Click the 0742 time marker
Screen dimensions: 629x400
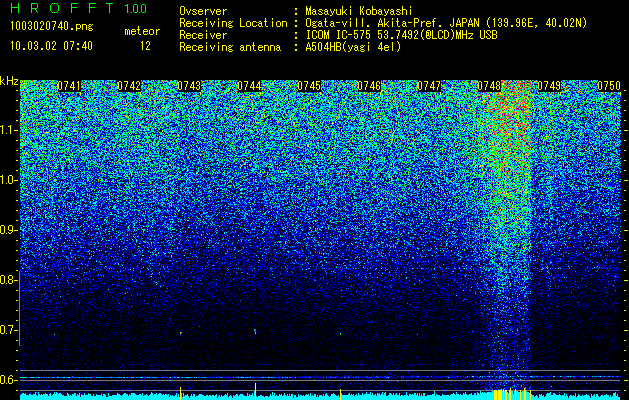tap(129, 86)
